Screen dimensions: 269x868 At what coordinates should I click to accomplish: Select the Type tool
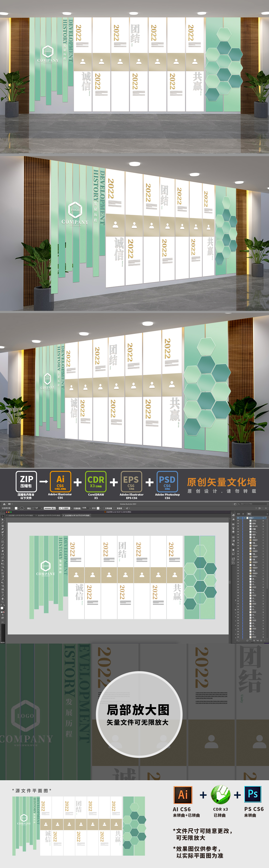pyautogui.click(x=3, y=535)
